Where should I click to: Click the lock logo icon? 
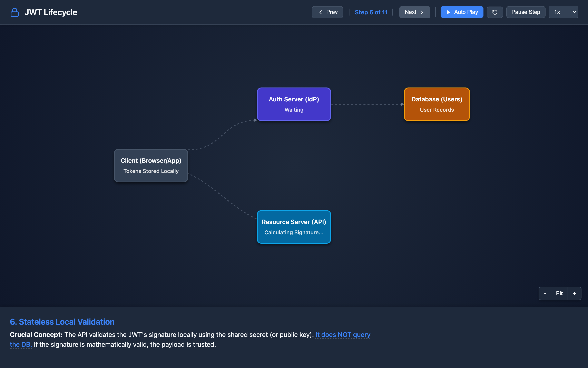(x=14, y=12)
